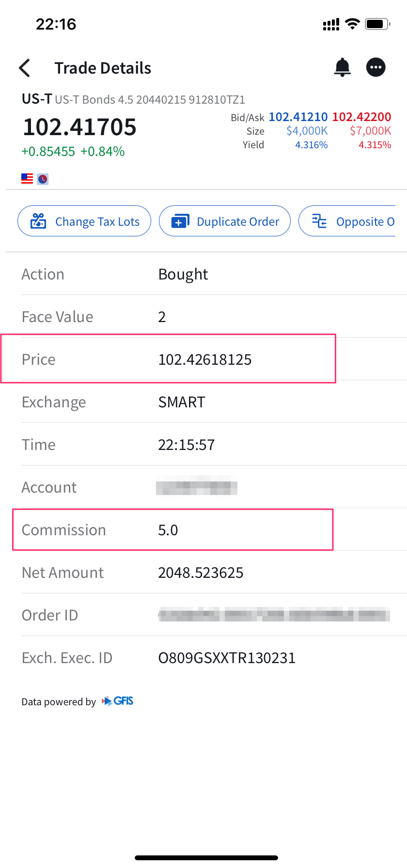The height and width of the screenshot is (868, 407).
Task: Tap the Exchange SMART row
Action: (182, 402)
